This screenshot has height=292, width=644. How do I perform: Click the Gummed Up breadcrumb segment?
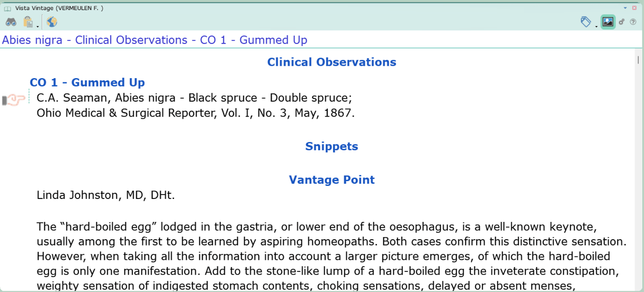(273, 40)
